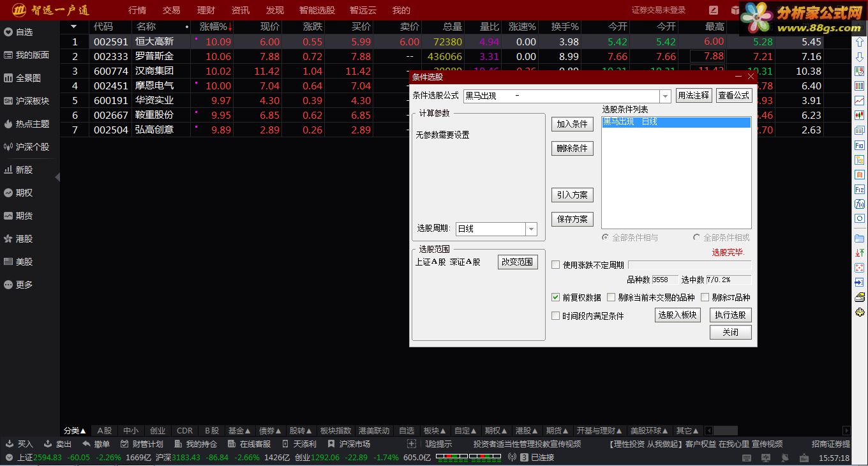Select the 全部条件相与 radio button
The image size is (868, 466).
pyautogui.click(x=605, y=237)
